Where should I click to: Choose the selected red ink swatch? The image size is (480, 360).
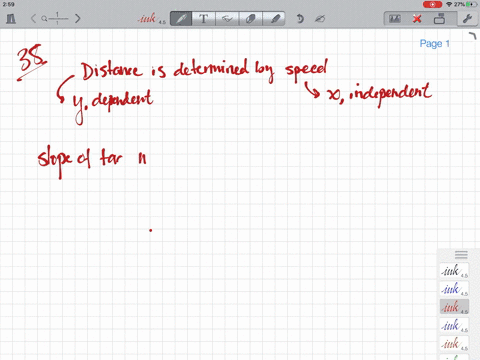pyautogui.click(x=454, y=307)
